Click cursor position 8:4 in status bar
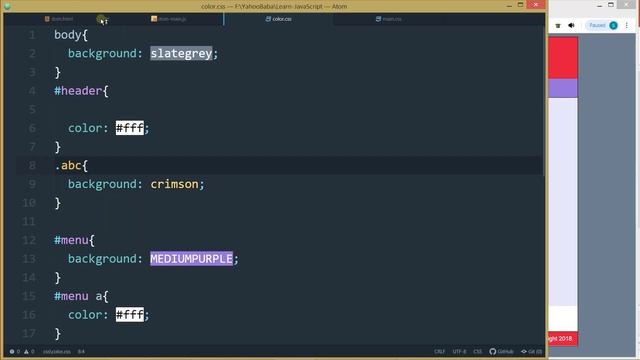 click(x=81, y=351)
